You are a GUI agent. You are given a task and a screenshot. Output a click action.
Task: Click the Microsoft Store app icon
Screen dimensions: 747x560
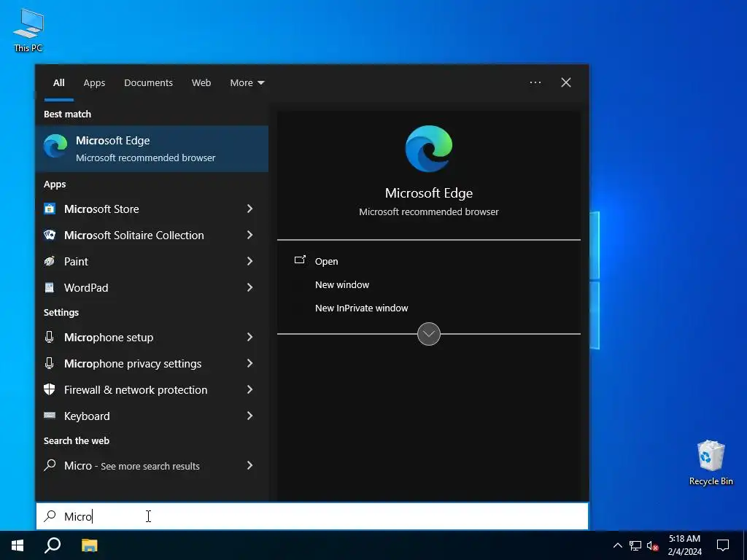50,209
